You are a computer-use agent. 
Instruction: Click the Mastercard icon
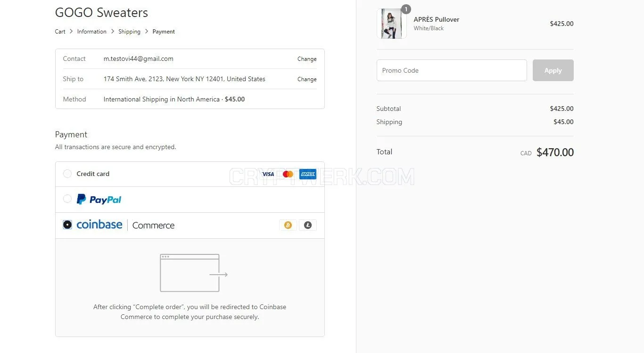288,174
